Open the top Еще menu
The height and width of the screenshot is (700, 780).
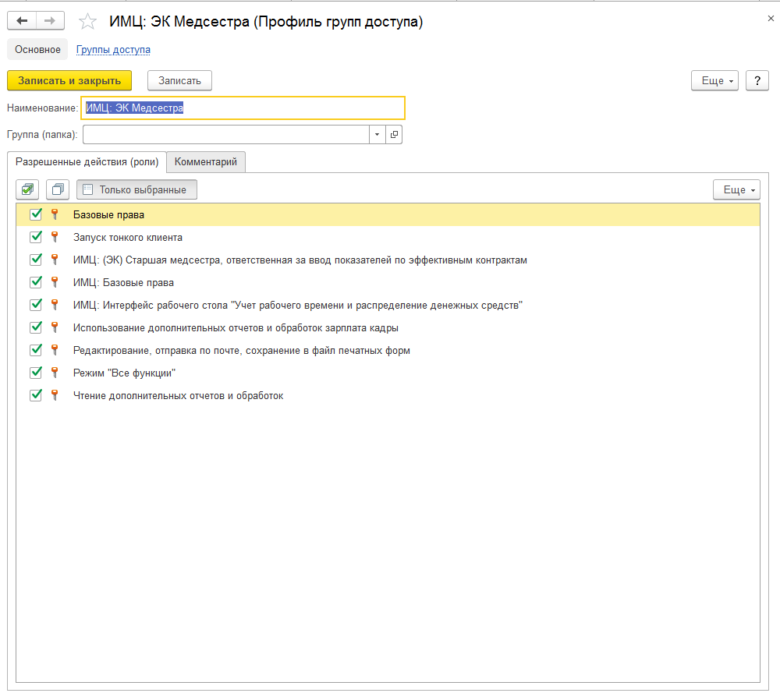pos(714,80)
